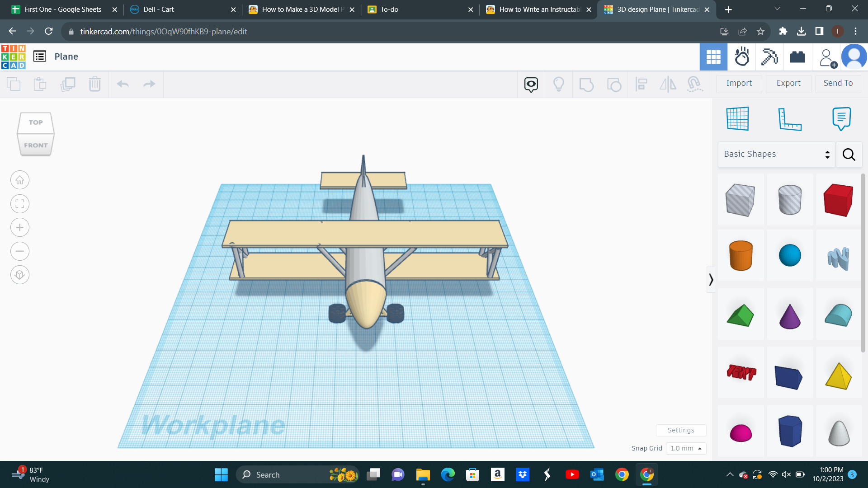The image size is (868, 488).
Task: Open the Align tool
Action: coord(642,84)
